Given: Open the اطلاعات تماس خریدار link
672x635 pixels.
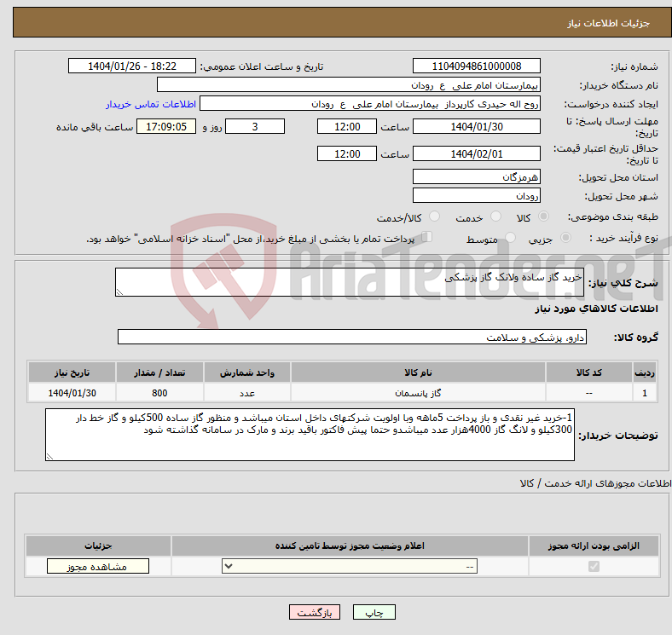Looking at the screenshot, I should pos(151,104).
